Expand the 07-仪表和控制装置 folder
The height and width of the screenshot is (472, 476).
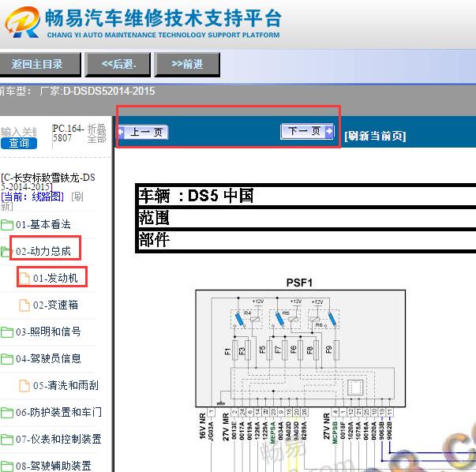click(58, 439)
